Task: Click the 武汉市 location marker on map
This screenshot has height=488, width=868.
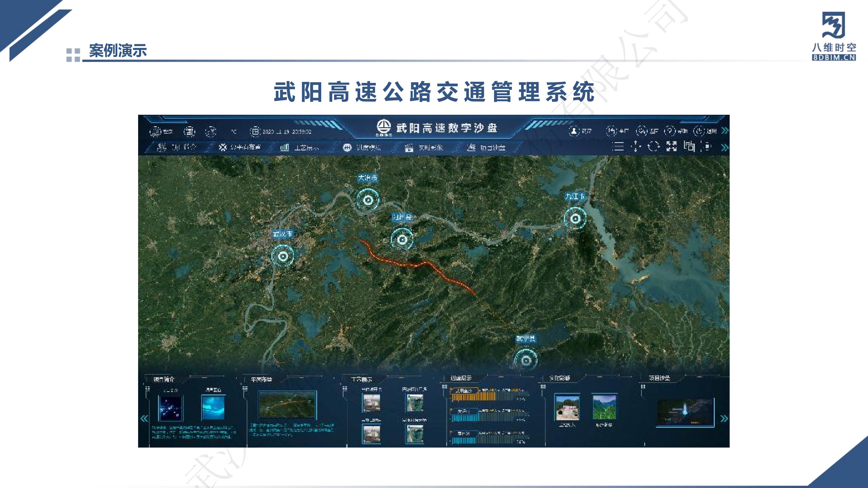Action: pos(283,256)
